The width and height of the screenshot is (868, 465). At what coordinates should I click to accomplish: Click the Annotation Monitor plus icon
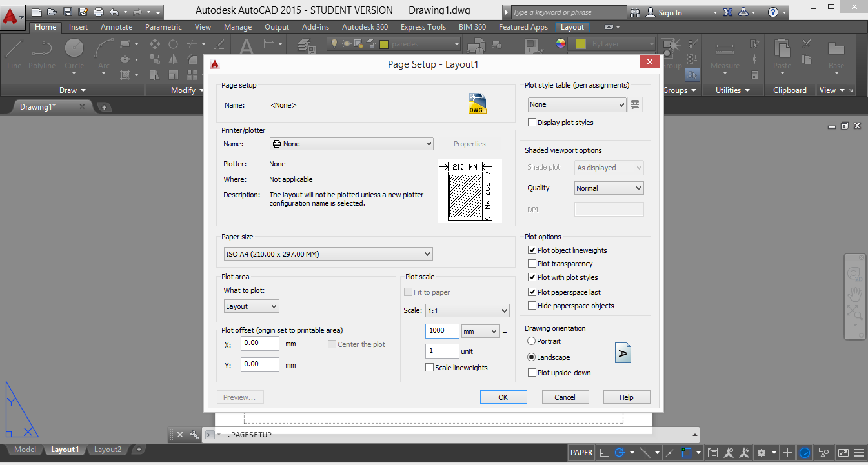(787, 453)
